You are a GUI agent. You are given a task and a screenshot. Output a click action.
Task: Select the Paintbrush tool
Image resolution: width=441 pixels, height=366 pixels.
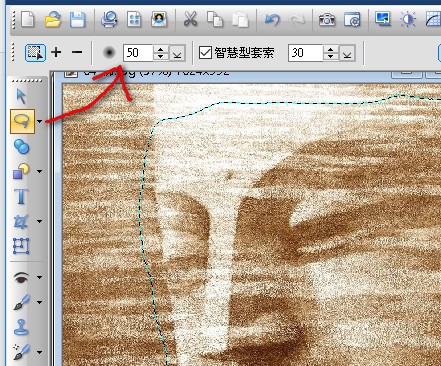22,302
